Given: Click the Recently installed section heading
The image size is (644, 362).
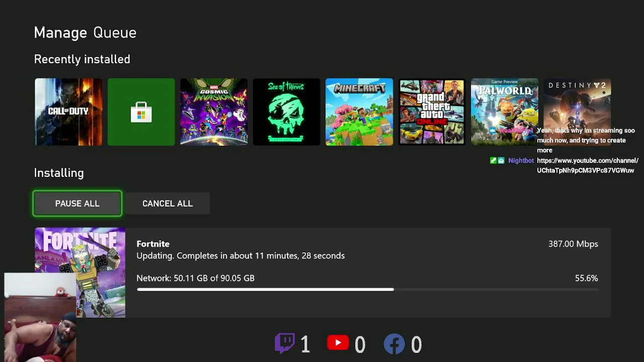Looking at the screenshot, I should pyautogui.click(x=82, y=59).
